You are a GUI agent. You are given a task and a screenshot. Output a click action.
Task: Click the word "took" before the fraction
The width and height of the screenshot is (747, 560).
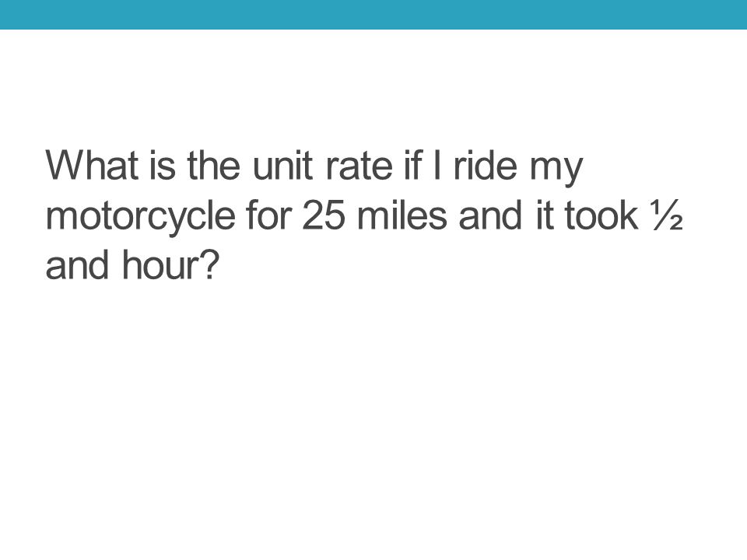[x=601, y=215]
